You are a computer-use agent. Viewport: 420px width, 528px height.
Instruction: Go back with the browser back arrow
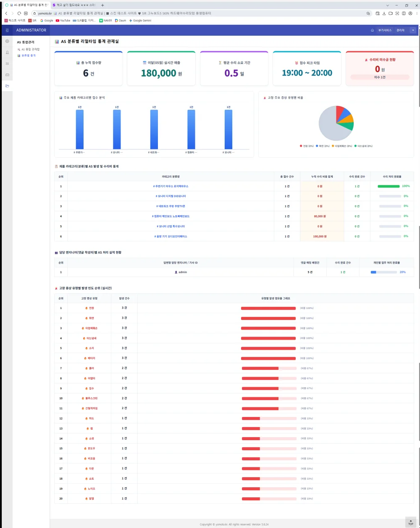point(6,13)
